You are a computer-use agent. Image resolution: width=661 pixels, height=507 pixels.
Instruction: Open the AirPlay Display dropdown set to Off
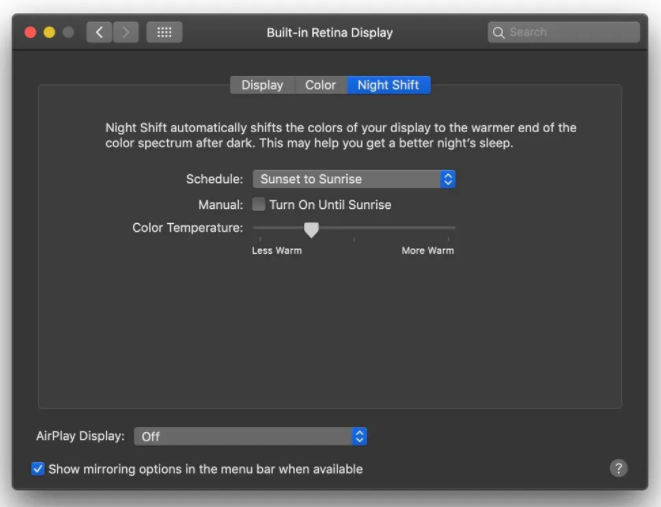click(243, 436)
